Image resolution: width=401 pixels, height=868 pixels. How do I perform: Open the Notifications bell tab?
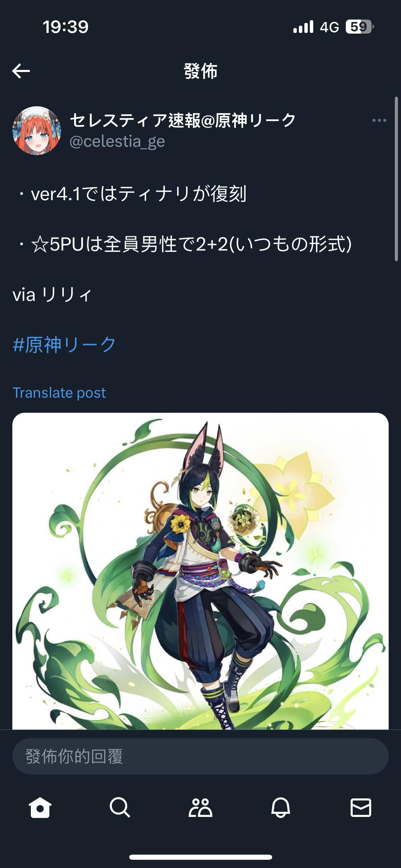[x=281, y=808]
